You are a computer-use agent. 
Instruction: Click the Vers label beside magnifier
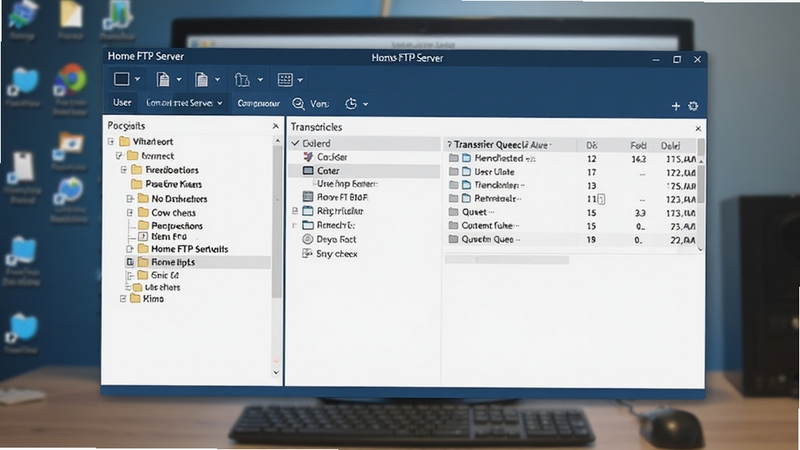click(319, 104)
